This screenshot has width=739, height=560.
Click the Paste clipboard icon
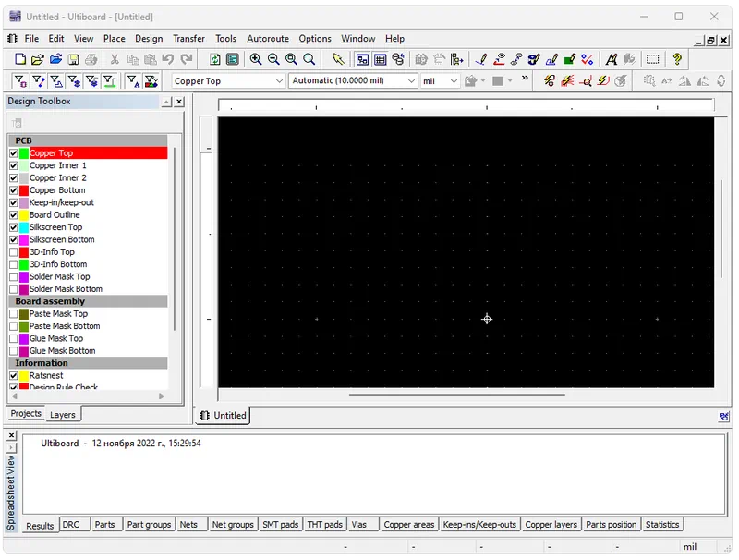[x=151, y=59]
